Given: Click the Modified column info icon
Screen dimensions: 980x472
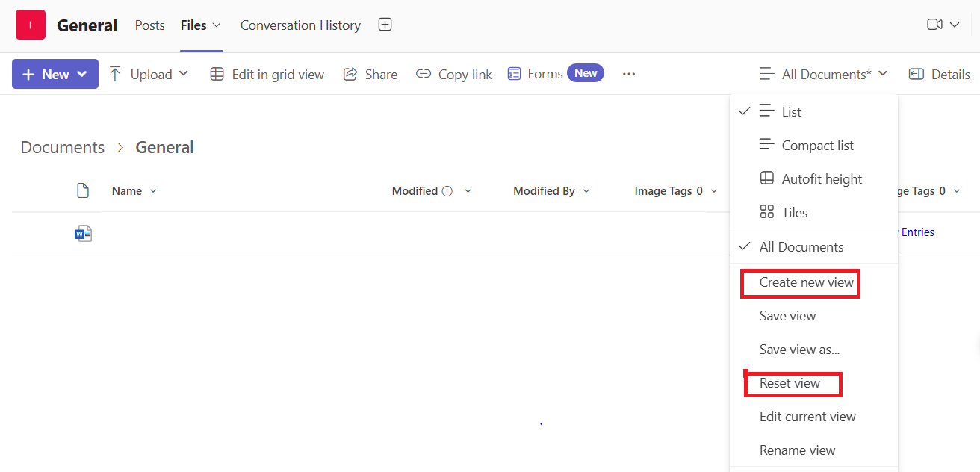Looking at the screenshot, I should point(447,191).
